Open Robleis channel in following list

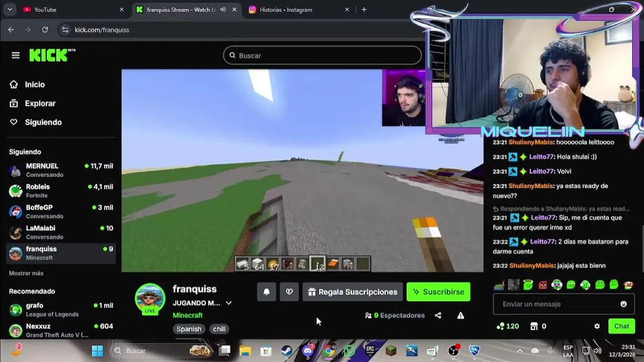coord(61,191)
